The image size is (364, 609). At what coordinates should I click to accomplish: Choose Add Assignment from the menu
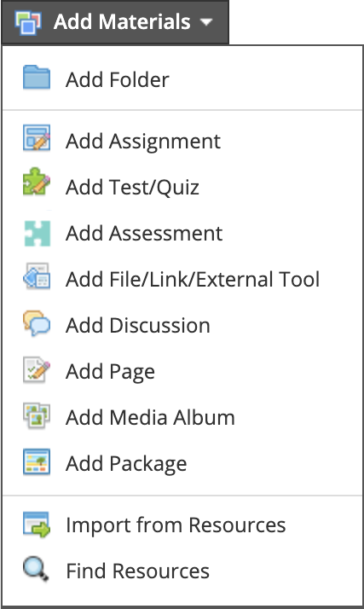(143, 141)
